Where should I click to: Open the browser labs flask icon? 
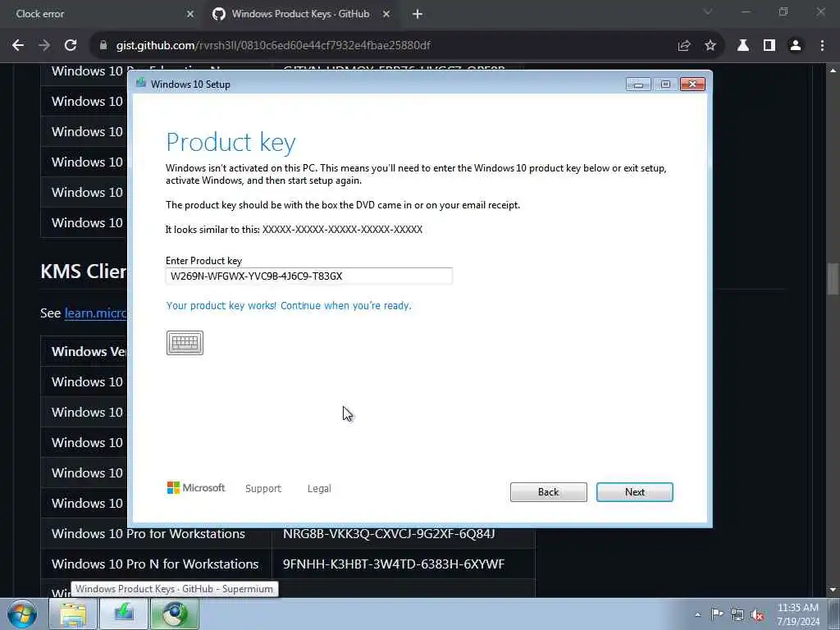pyautogui.click(x=743, y=46)
